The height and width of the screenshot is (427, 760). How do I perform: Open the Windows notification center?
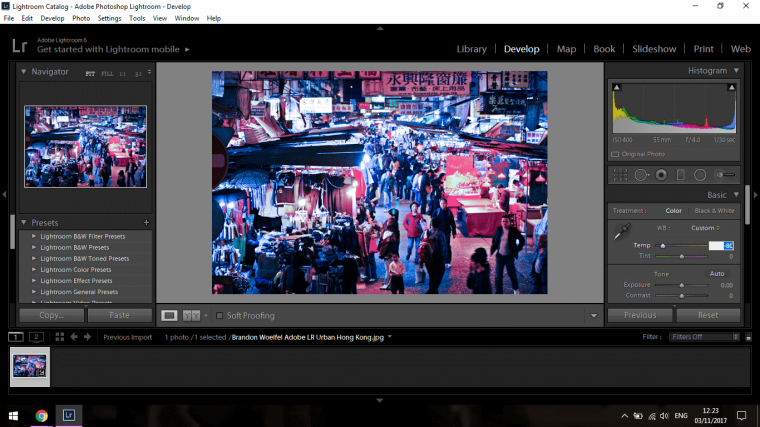pyautogui.click(x=742, y=416)
